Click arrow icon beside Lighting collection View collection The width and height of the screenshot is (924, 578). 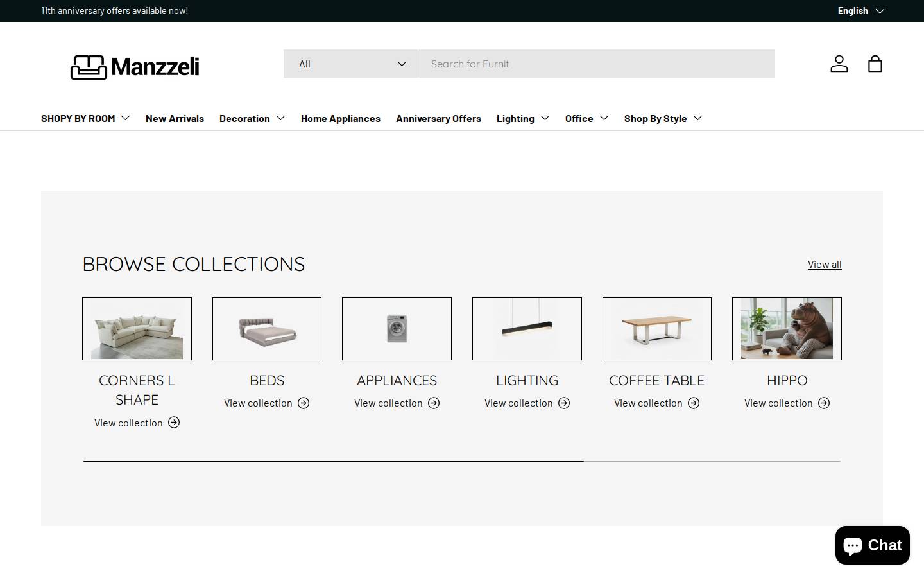(564, 403)
